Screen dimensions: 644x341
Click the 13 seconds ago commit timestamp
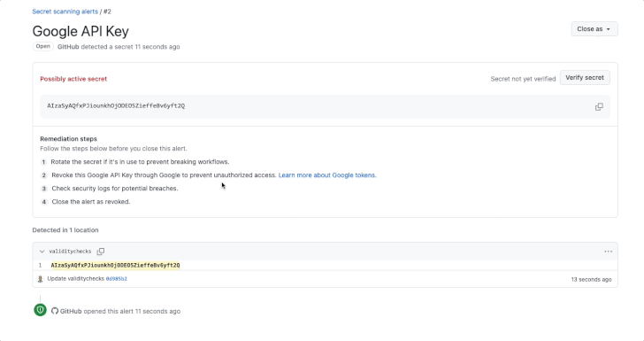(591, 279)
